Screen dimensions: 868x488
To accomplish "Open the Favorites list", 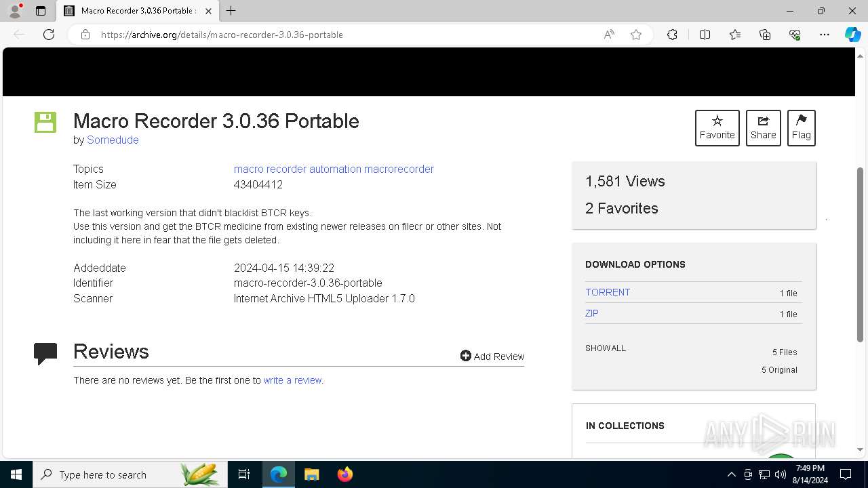I will point(735,35).
